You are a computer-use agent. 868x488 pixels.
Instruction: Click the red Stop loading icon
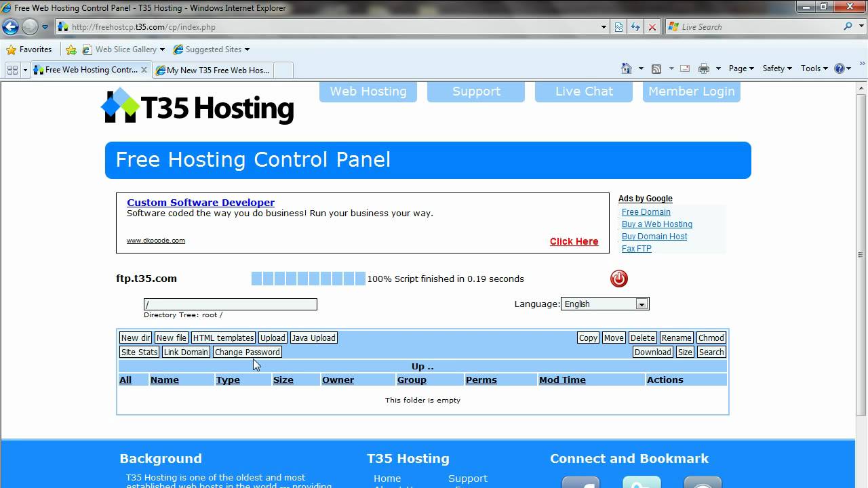[x=652, y=27]
